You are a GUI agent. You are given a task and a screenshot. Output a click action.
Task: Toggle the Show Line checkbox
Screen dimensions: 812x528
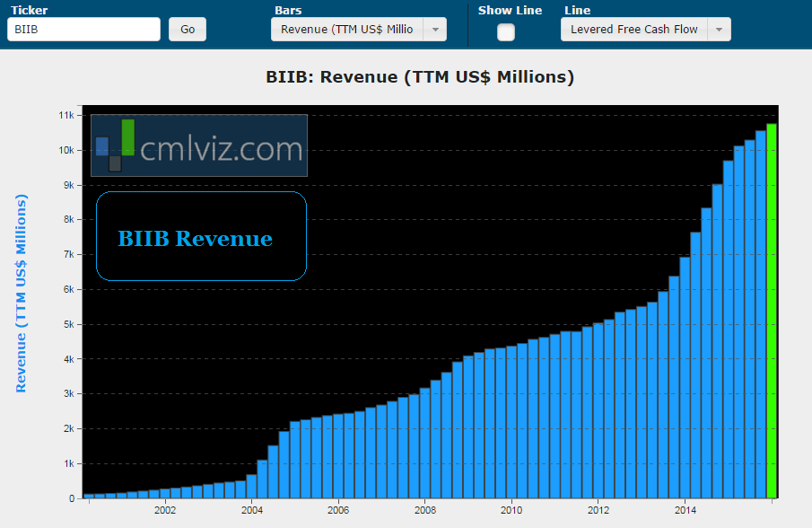(506, 32)
